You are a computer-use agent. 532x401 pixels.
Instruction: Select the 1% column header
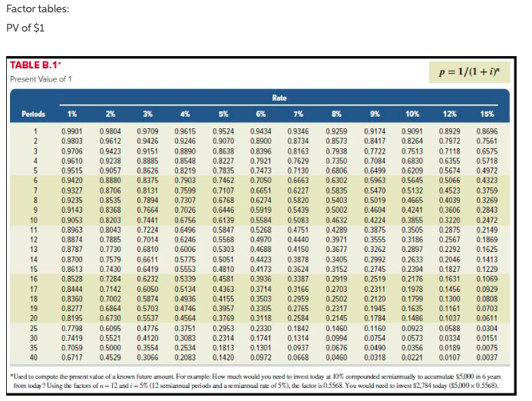(x=72, y=114)
